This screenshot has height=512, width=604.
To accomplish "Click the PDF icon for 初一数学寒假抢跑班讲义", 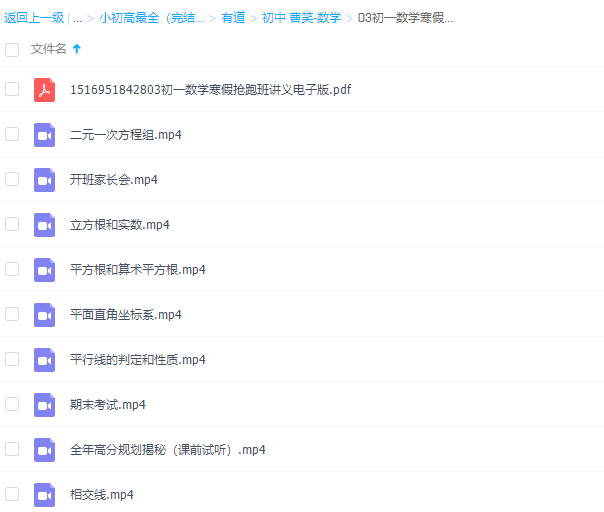I will [x=44, y=89].
